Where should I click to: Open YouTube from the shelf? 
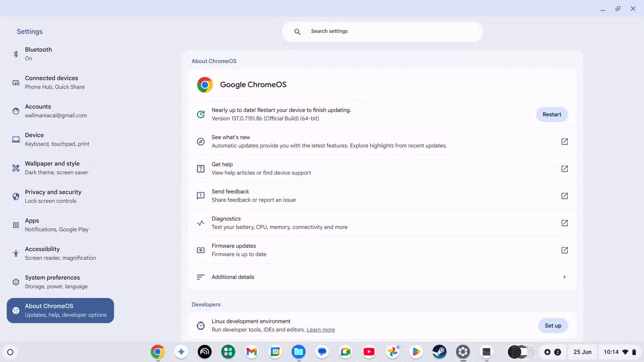coord(368,351)
